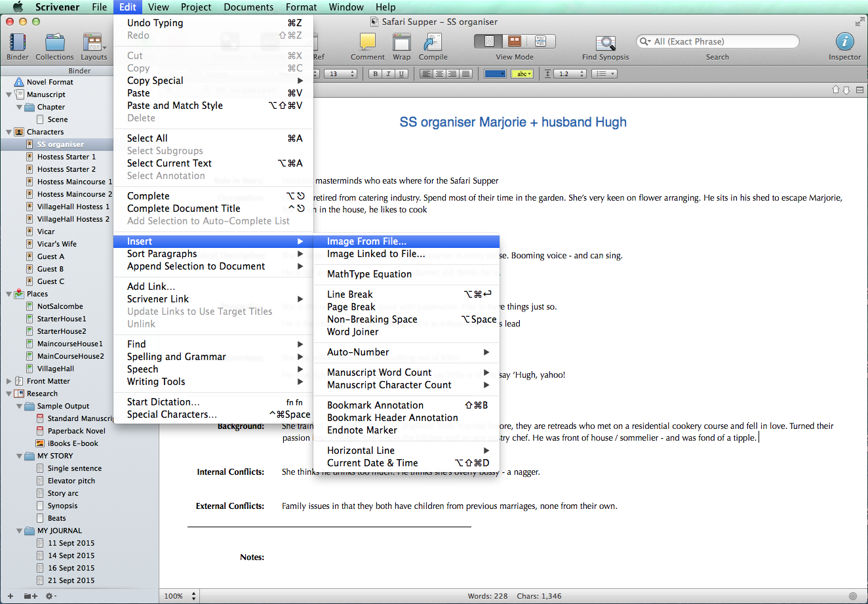Click the target status icon in footer
Screen dimensions: 868x604
click(x=853, y=596)
